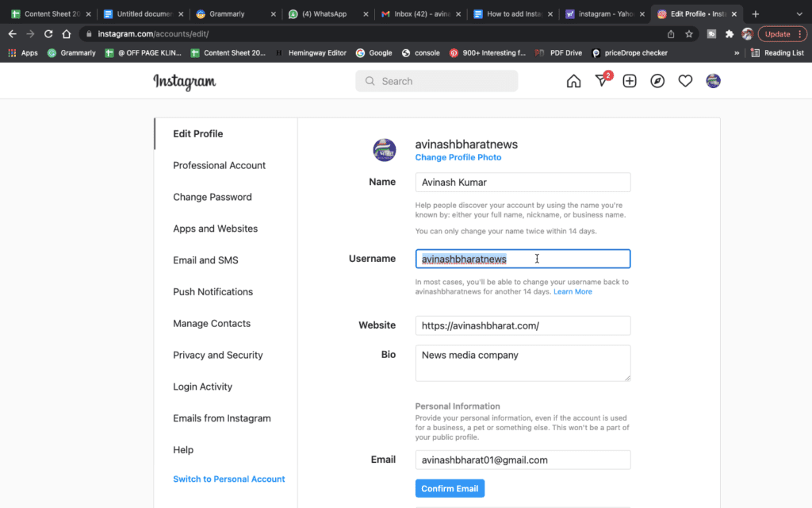Show more bookmarks with double chevron
The height and width of the screenshot is (508, 812).
[x=737, y=53]
